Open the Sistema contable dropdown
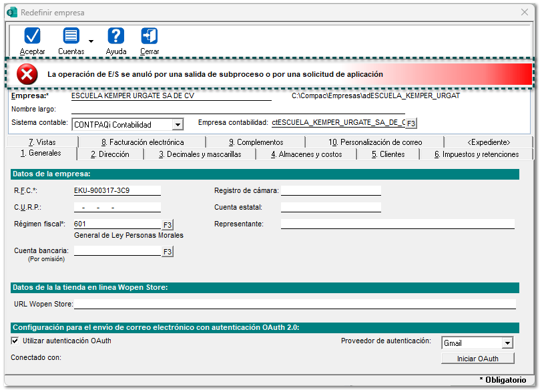Image resolution: width=542 pixels, height=392 pixels. coord(178,124)
